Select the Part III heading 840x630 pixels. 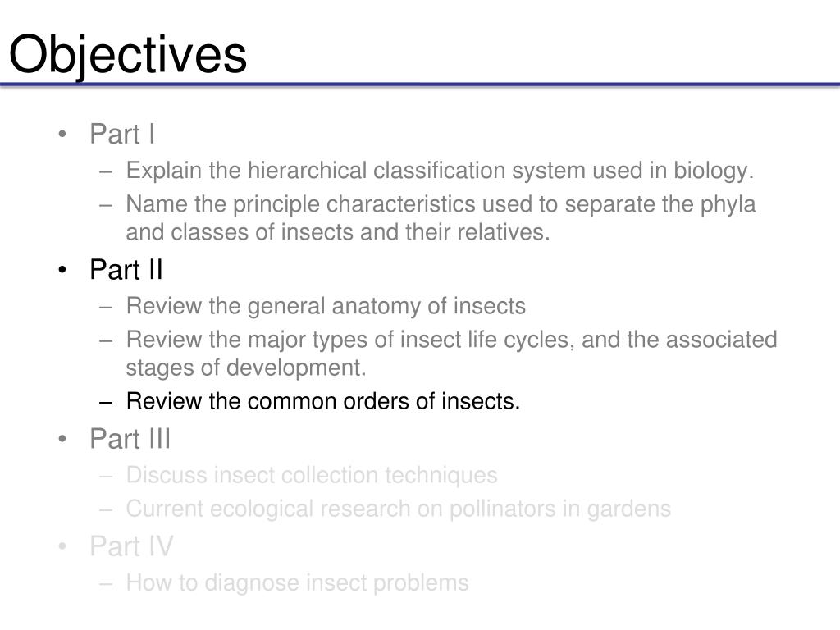pos(130,439)
